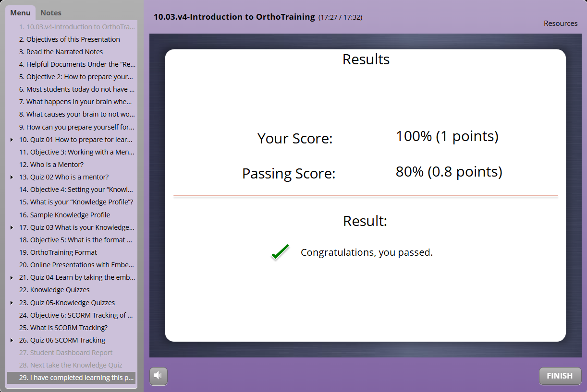Expand item 10 Quiz 01 arrow
Screen dimensions: 587x392
pyautogui.click(x=12, y=140)
